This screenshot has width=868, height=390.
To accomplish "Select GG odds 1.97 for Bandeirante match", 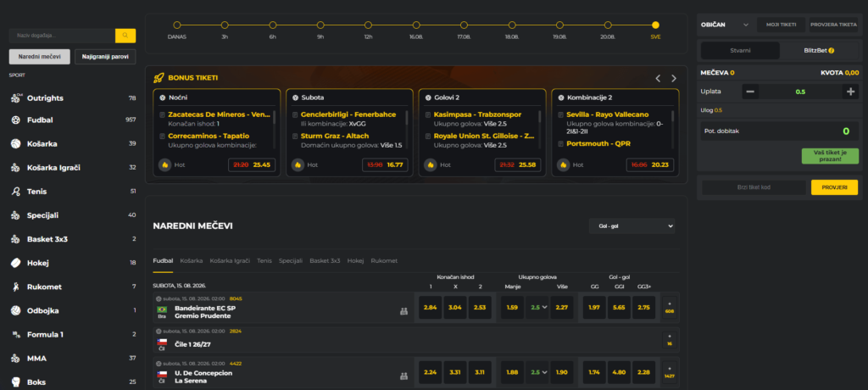I will (594, 308).
